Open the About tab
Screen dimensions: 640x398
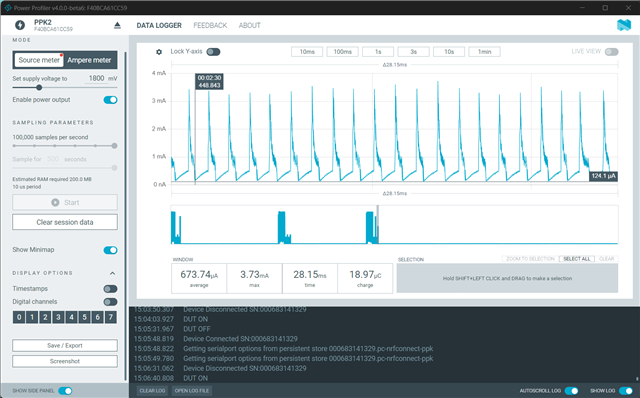249,25
